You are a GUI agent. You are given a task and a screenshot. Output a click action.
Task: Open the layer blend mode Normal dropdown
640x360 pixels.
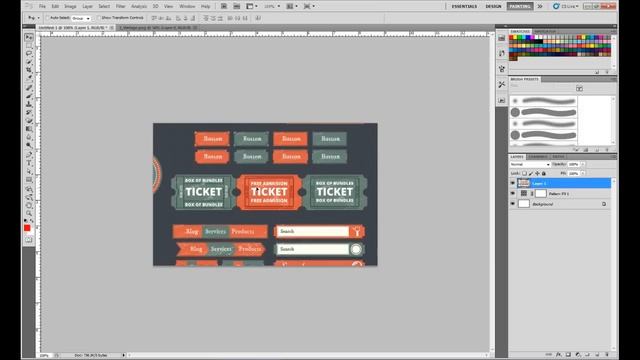pos(530,164)
